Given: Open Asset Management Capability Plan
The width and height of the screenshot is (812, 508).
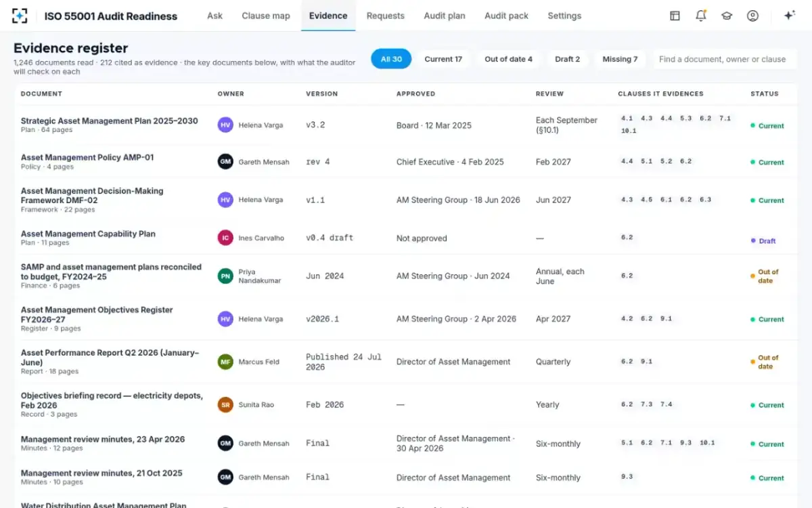Looking at the screenshot, I should [88, 234].
